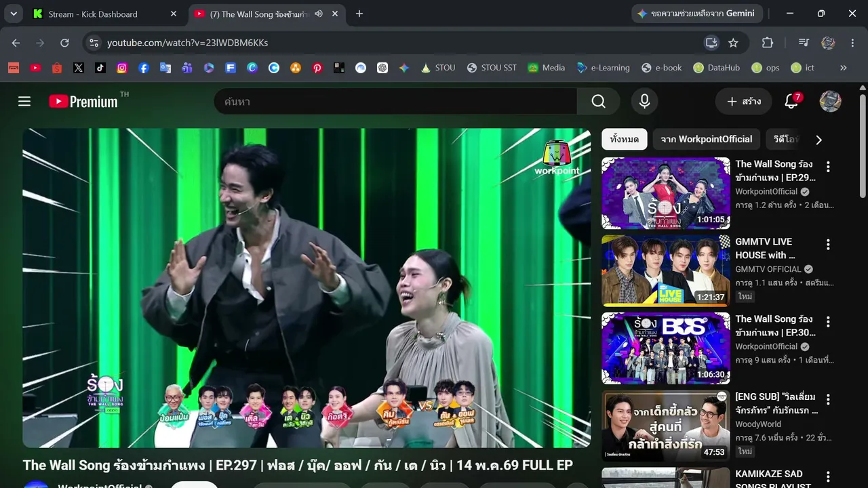
Task: Open the YouTube bookmark in bookmarks bar
Action: [x=35, y=68]
